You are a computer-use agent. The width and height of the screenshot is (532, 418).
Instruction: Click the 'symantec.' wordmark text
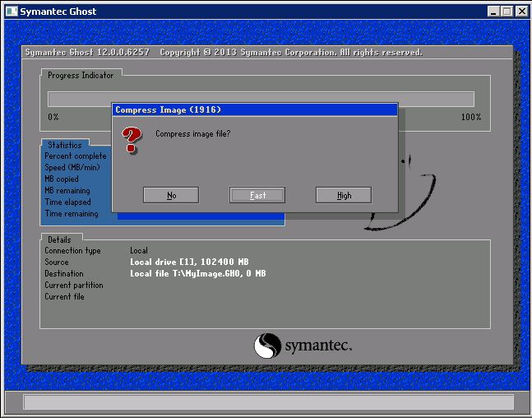pos(318,346)
